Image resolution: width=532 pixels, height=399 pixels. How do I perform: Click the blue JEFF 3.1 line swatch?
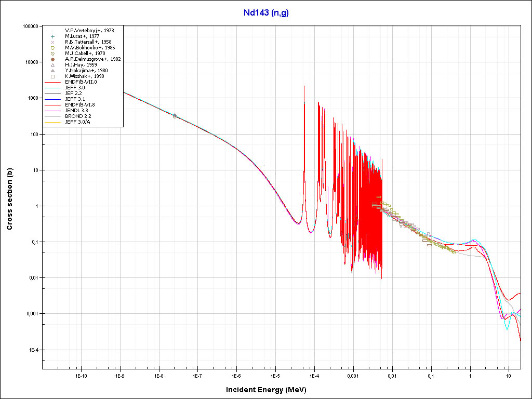pos(53,99)
